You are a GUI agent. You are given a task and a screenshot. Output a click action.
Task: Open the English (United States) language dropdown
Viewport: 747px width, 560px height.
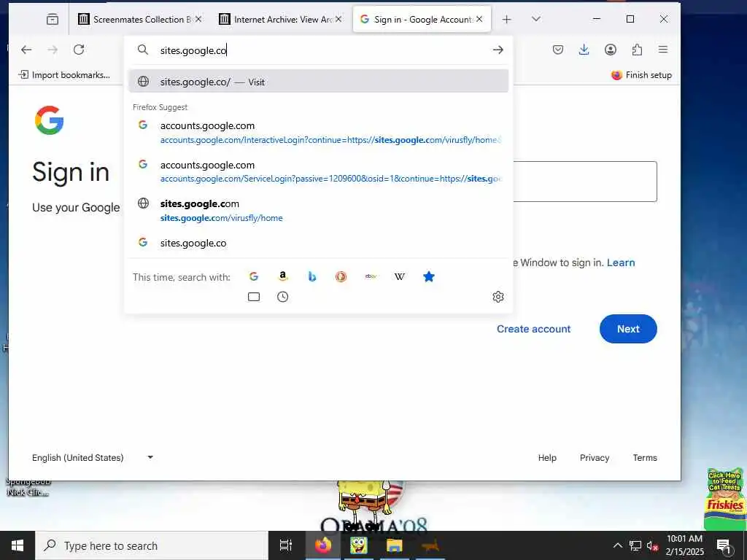coord(93,458)
